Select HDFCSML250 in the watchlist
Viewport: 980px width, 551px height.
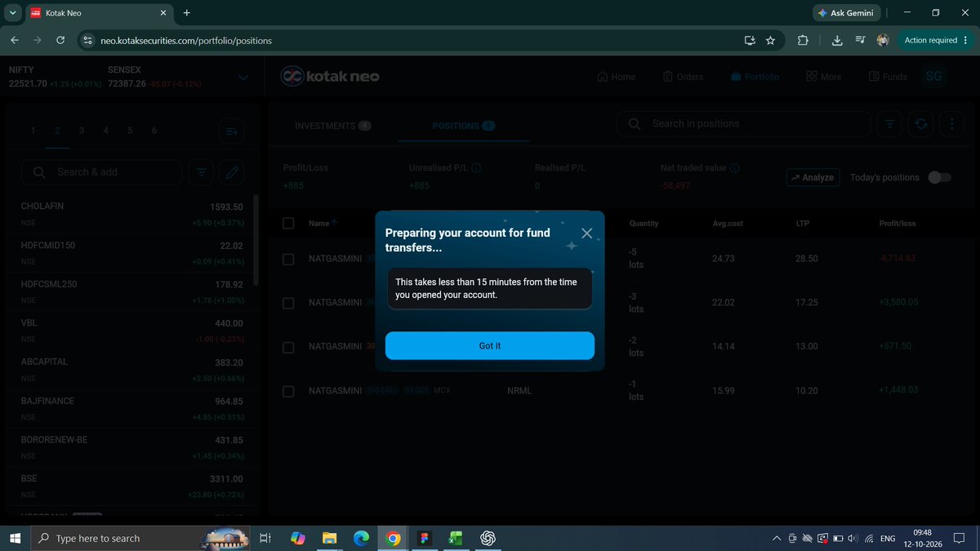[x=131, y=292]
